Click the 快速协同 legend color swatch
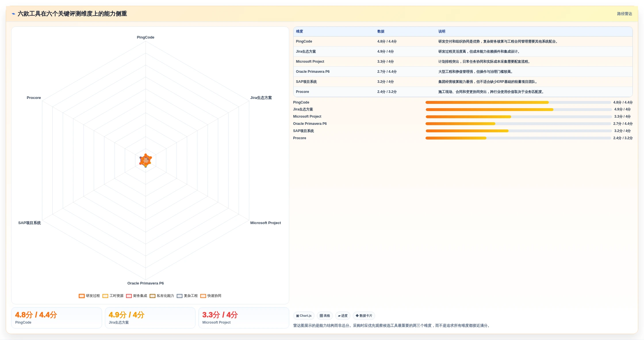644x340 pixels. tap(203, 296)
